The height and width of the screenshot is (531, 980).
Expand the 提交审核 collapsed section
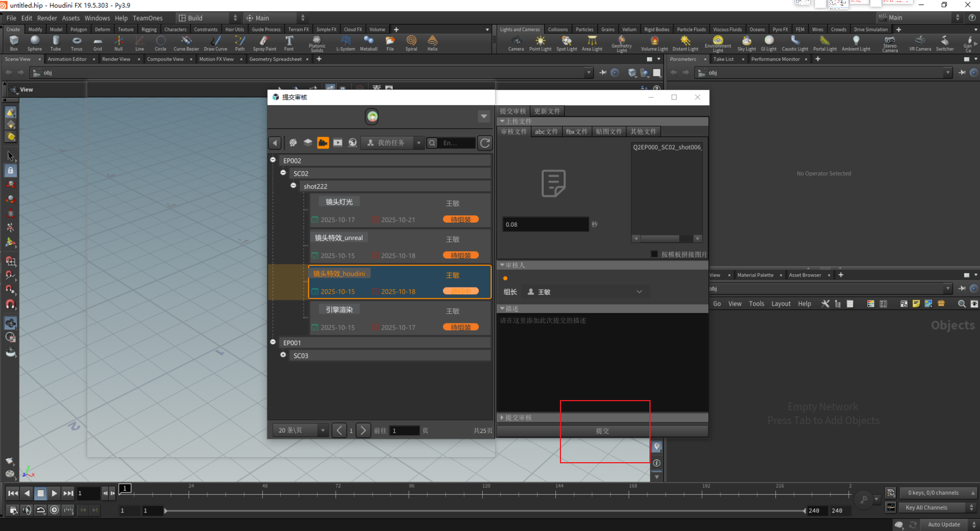[517, 418]
